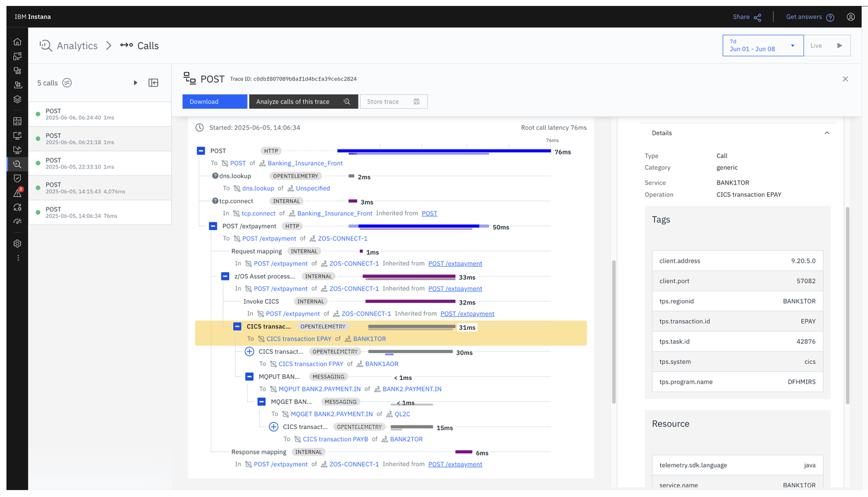Select the POST call from 06:24:40
Image resolution: width=868 pixels, height=497 pixels.
(x=100, y=114)
